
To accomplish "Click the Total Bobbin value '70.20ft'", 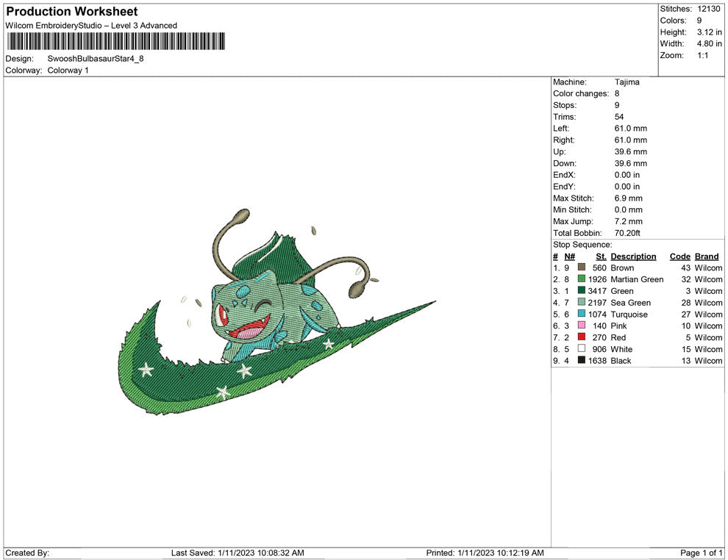I will pyautogui.click(x=628, y=233).
